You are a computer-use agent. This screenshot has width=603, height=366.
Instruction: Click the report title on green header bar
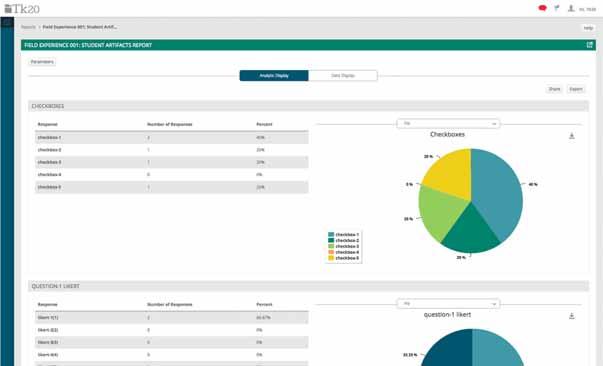tap(88, 45)
